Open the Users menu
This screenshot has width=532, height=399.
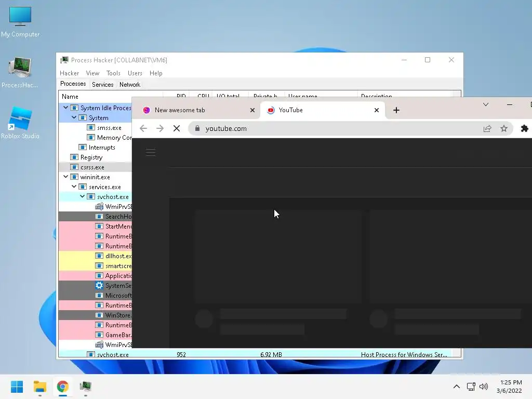[135, 73]
